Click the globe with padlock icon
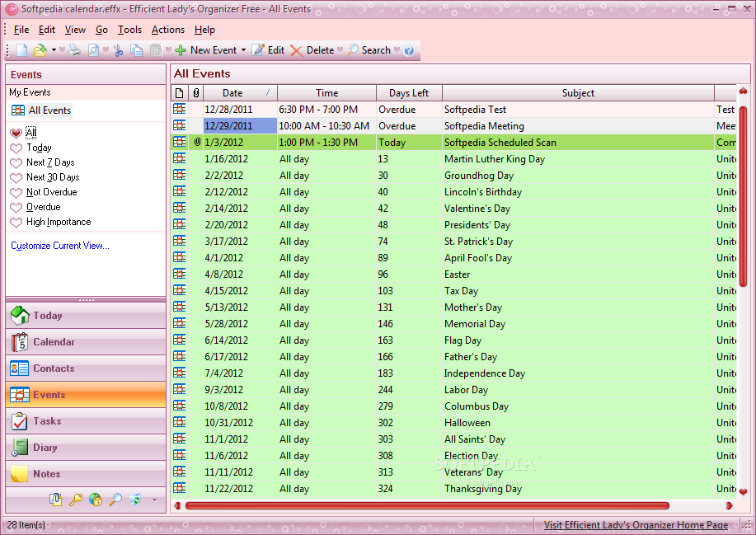This screenshot has height=535, width=756. pyautogui.click(x=96, y=500)
